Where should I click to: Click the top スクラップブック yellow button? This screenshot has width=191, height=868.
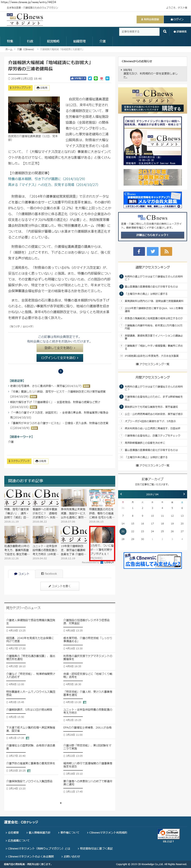pyautogui.click(x=20, y=88)
